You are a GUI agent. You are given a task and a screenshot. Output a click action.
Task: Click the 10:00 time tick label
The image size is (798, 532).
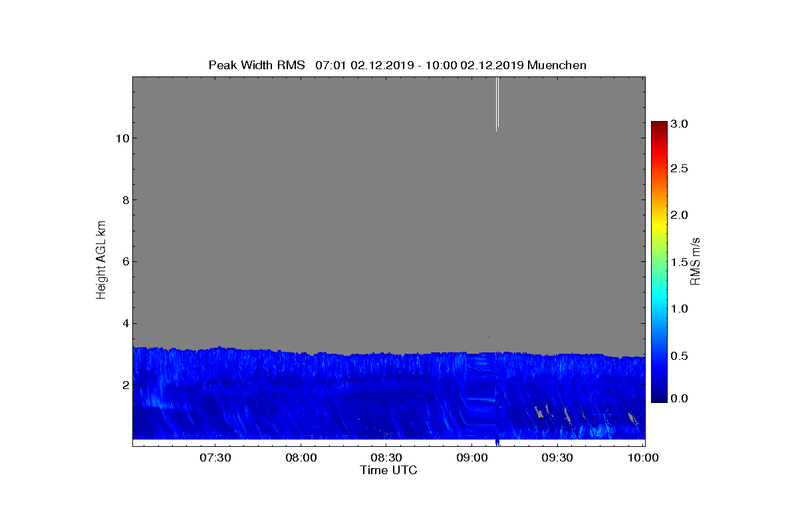coord(643,458)
